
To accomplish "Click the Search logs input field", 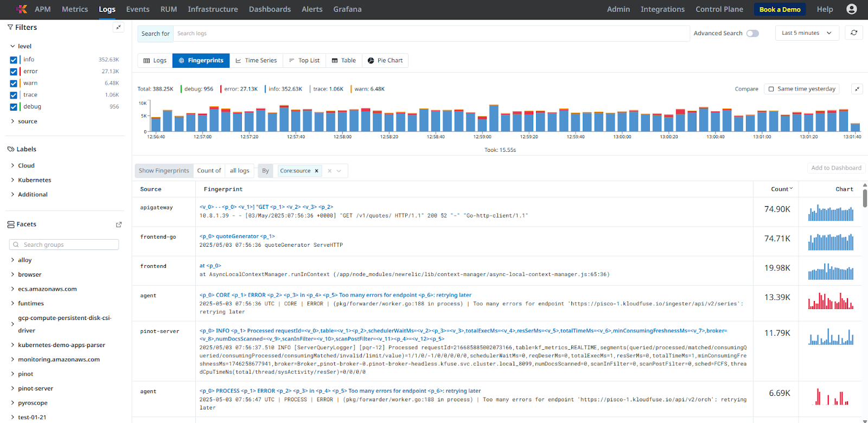I will tap(431, 34).
